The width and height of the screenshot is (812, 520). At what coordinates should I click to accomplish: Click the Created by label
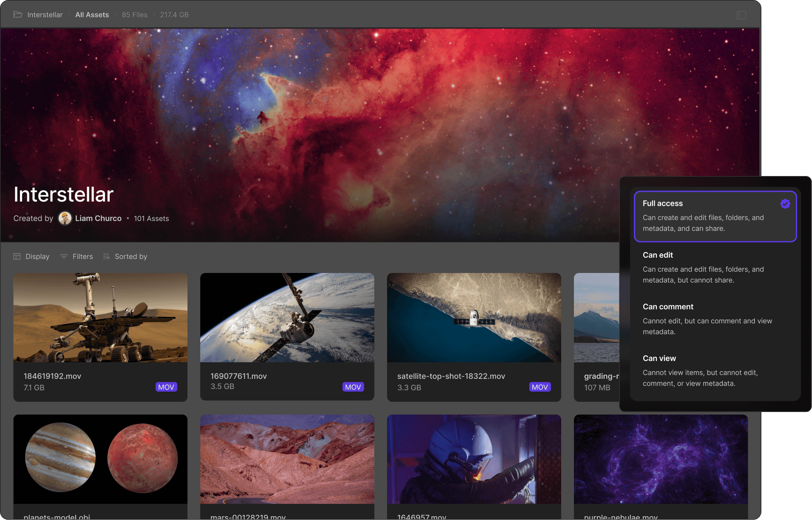pyautogui.click(x=33, y=218)
